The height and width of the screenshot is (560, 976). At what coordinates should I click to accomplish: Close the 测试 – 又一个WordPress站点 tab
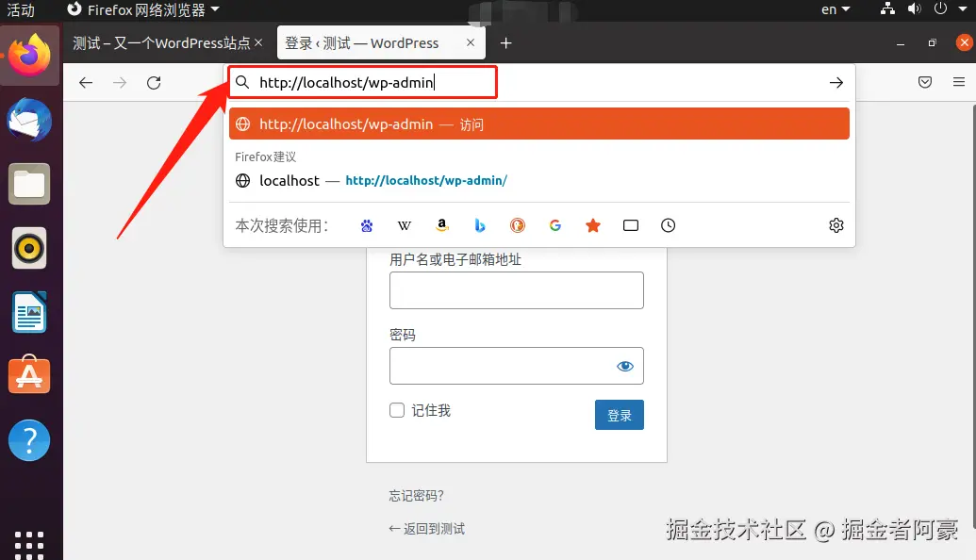pos(258,42)
